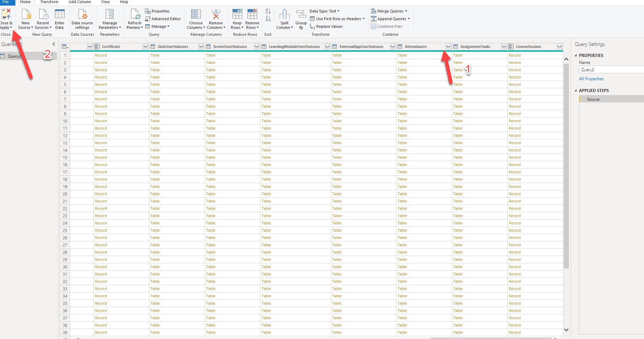
Task: Click the All Properties link
Action: tap(591, 79)
